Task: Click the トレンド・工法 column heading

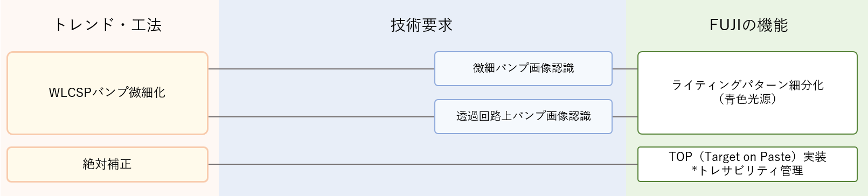Action: click(x=108, y=25)
